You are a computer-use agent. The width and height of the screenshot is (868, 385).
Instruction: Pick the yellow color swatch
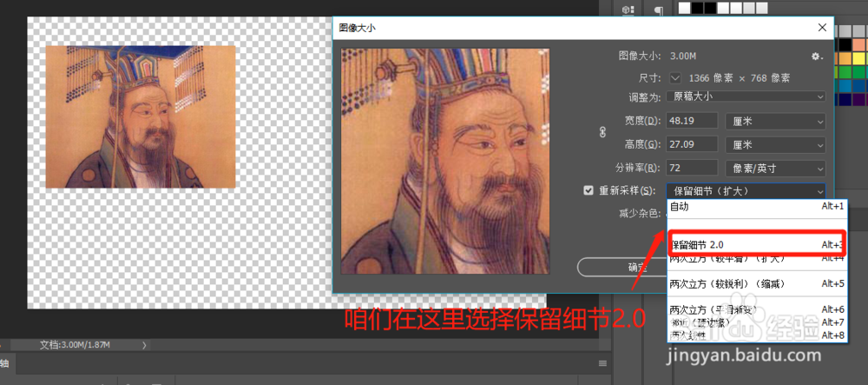click(x=858, y=58)
